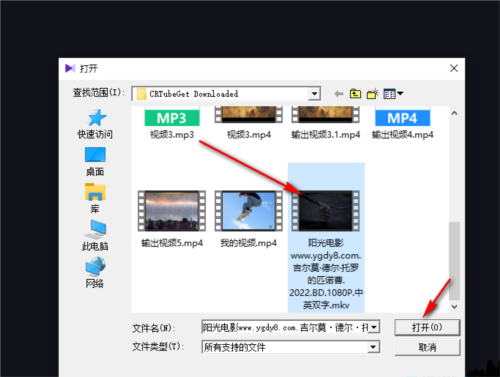Click the 我的视频.mp4 file name label
Viewport: 500px width, 377px height.
coord(249,243)
